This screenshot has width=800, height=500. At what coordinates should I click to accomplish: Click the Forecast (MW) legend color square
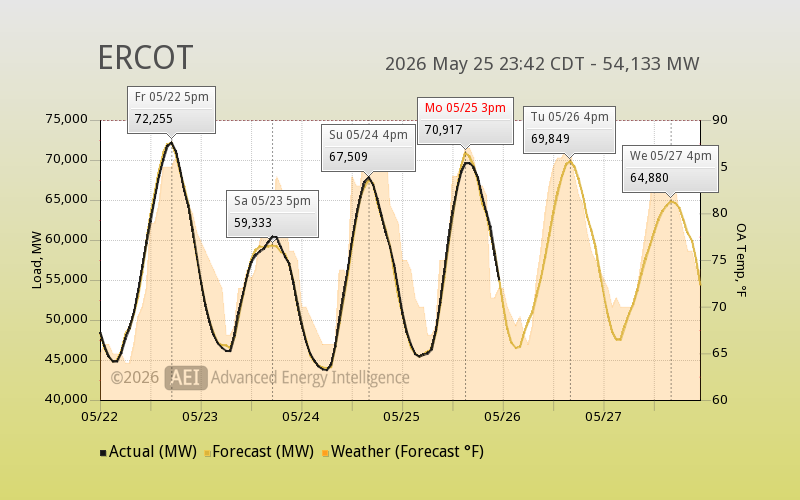pos(208,453)
